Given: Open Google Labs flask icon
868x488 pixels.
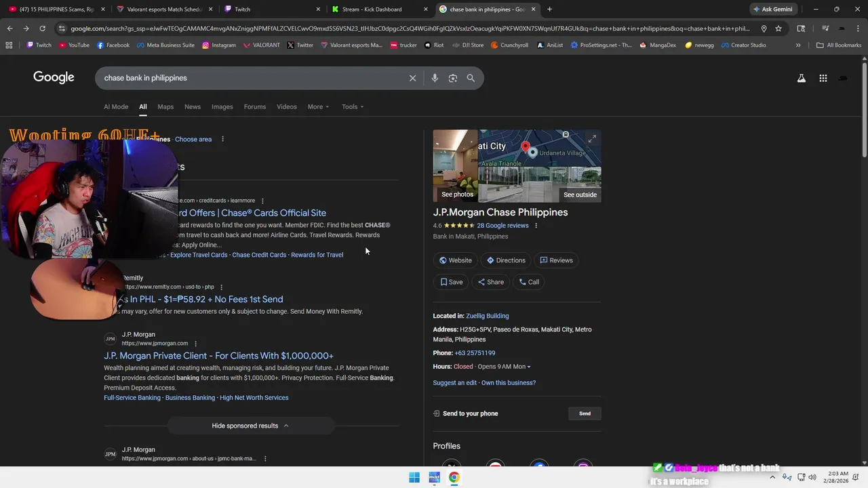Looking at the screenshot, I should (x=802, y=78).
